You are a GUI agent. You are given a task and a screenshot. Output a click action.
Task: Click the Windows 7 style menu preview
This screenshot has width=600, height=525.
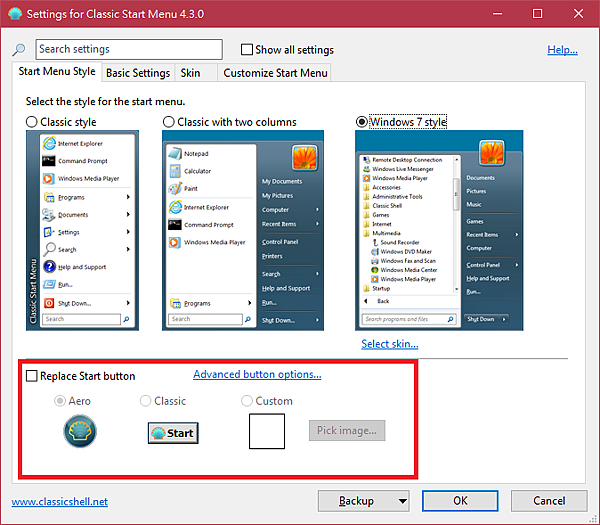439,230
